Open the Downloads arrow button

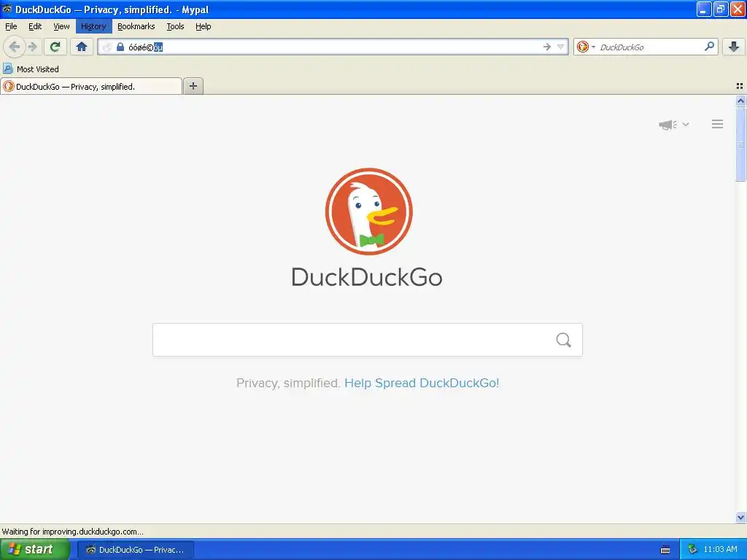pyautogui.click(x=734, y=47)
